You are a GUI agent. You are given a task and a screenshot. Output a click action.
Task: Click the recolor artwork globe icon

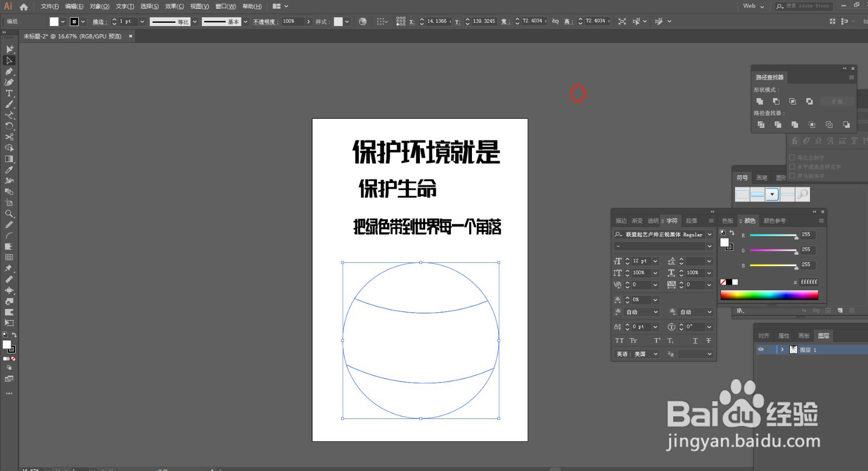[363, 22]
